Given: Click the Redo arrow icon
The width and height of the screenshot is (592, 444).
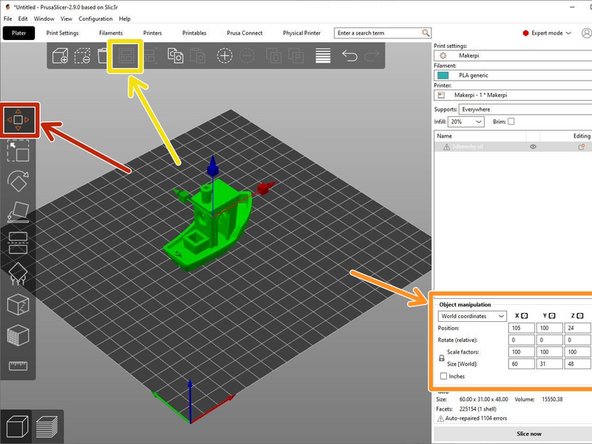Looking at the screenshot, I should [372, 56].
